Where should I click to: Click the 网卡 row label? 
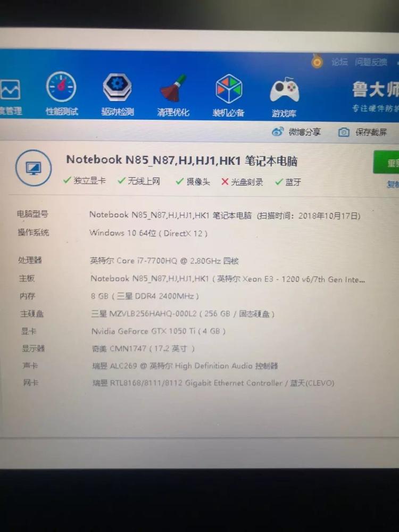[30, 383]
